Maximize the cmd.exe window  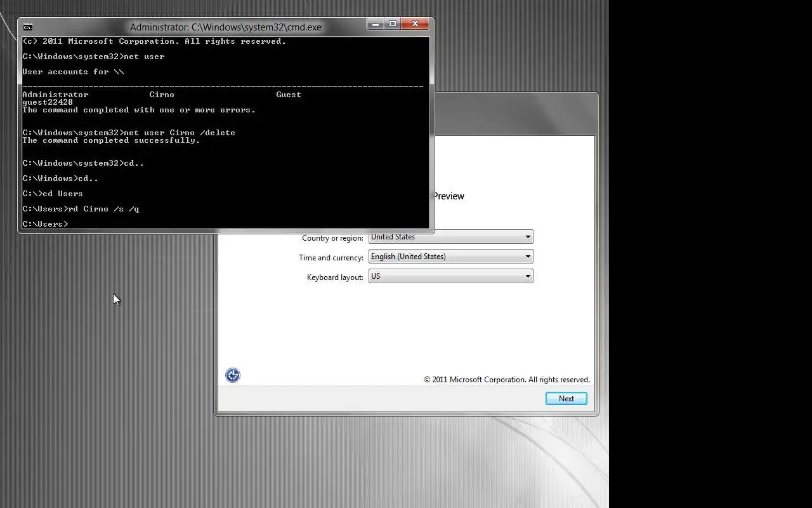click(393, 24)
